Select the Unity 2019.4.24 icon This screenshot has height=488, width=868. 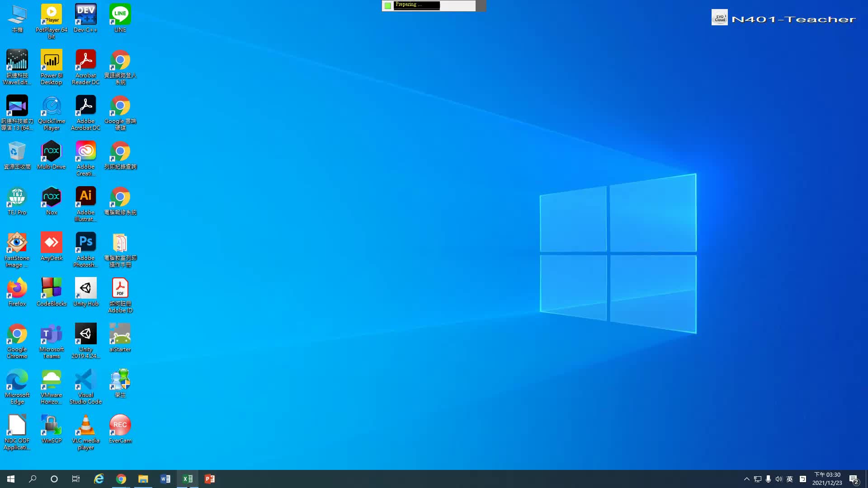point(85,341)
